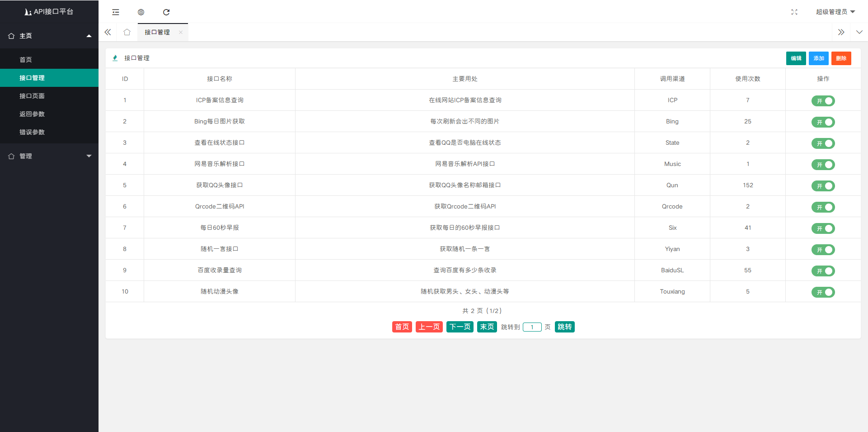Screen dimensions: 868x432
Task: Click the 使用次数 column header
Action: [x=748, y=79]
